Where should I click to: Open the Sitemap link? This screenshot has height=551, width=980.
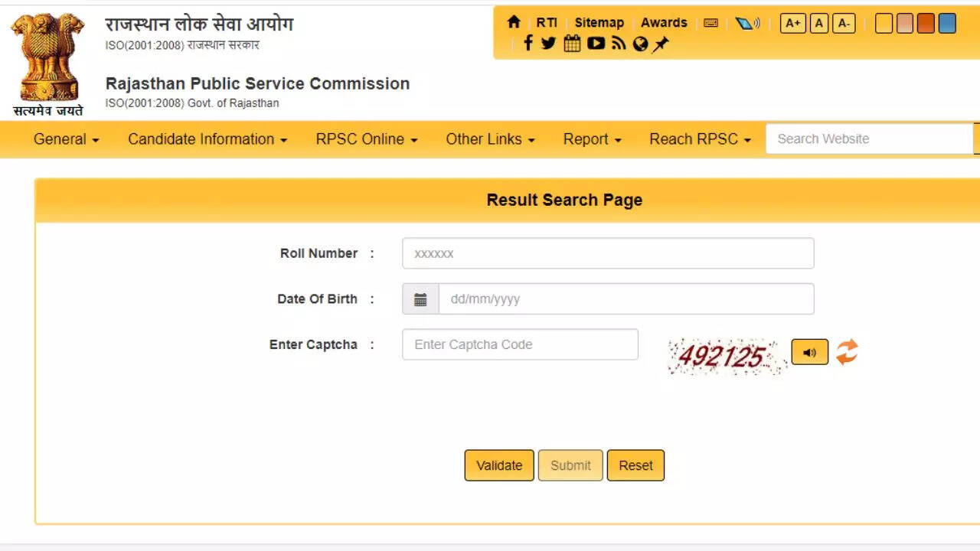(599, 23)
